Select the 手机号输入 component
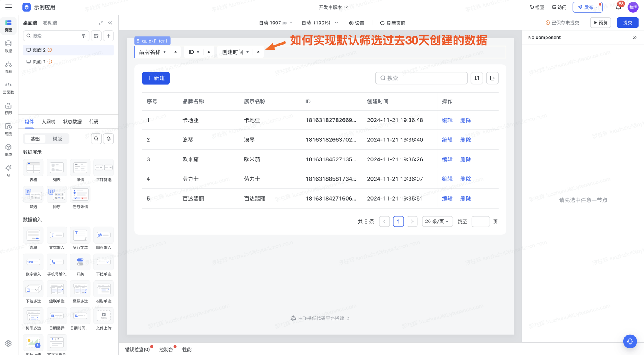The width and height of the screenshot is (644, 355). (57, 265)
